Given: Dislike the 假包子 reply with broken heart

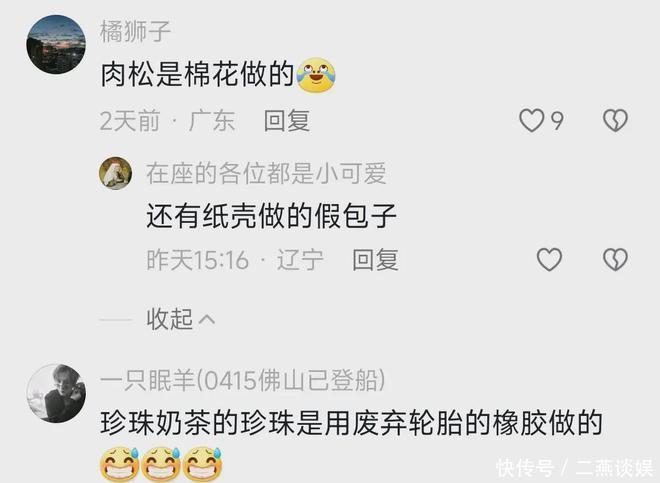Looking at the screenshot, I should pyautogui.click(x=615, y=259).
